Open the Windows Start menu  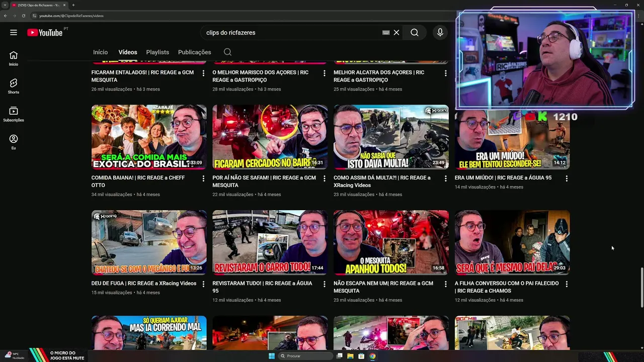272,356
